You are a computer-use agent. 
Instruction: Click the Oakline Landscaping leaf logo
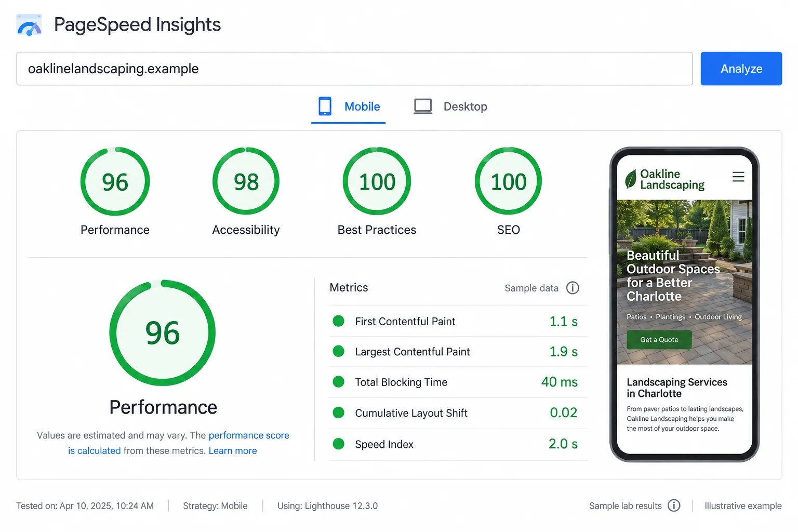pos(631,179)
